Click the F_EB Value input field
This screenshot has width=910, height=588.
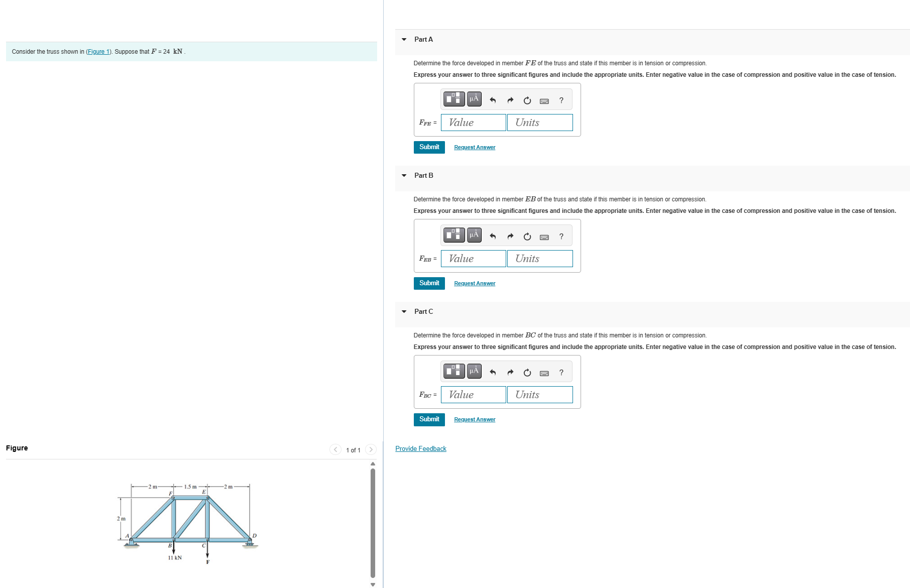pos(474,259)
